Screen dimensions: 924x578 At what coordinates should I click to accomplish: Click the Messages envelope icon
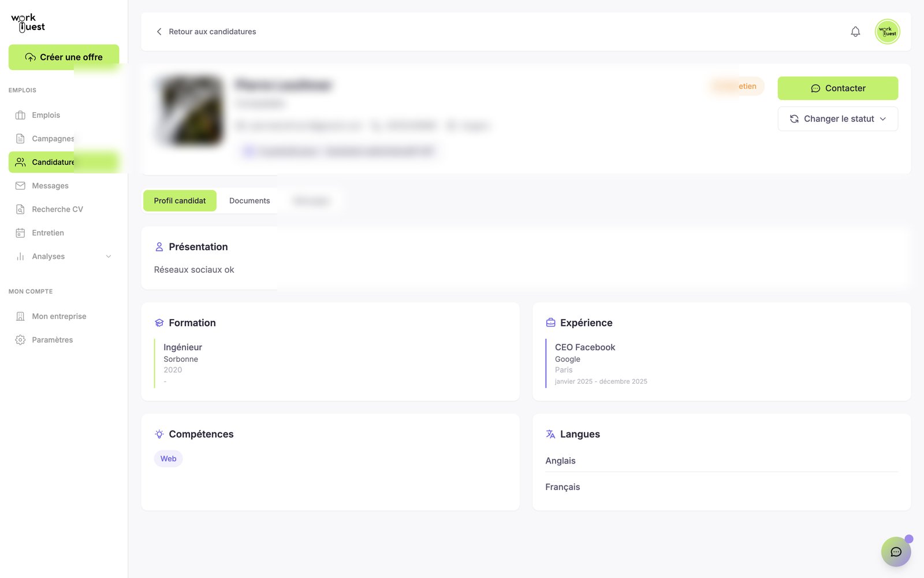coord(20,186)
